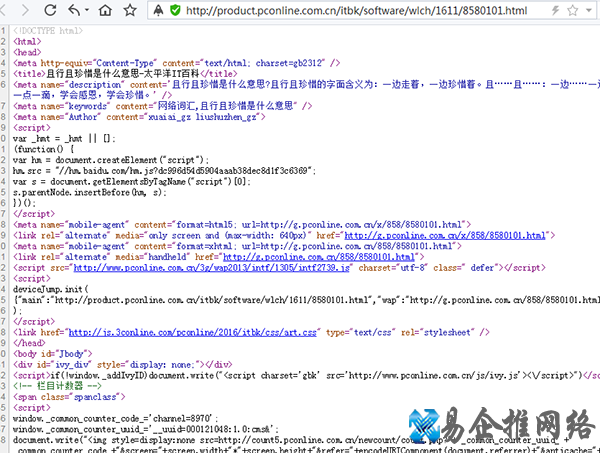Click the <!DOCTYPE html> line
Image resolution: width=600 pixels, height=453 pixels.
coord(48,31)
